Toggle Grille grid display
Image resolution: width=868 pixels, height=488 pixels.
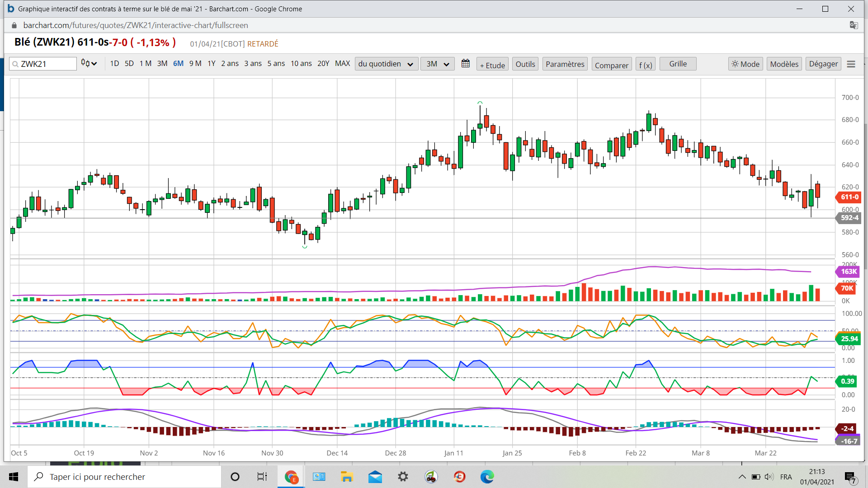tap(678, 64)
